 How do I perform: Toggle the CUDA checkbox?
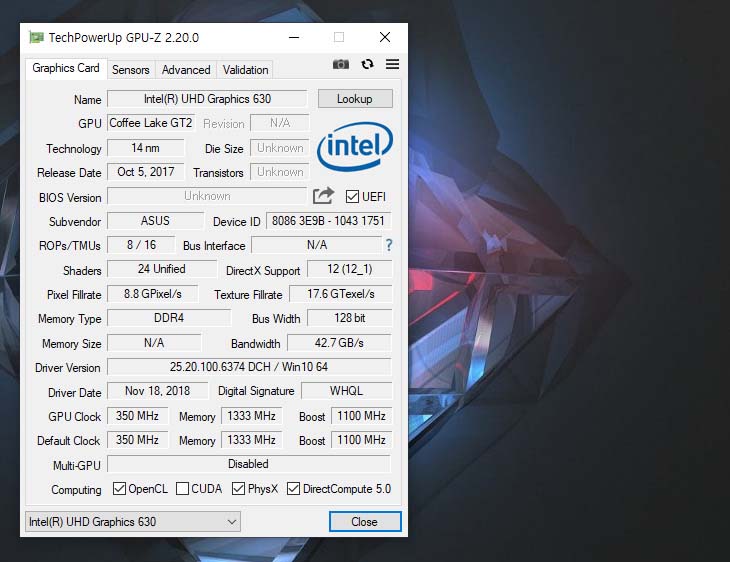(182, 488)
